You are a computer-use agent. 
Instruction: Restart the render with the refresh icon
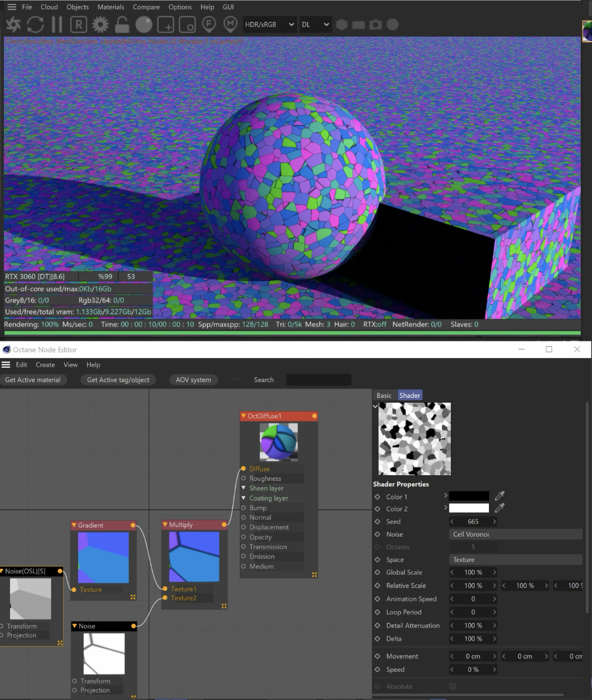tap(35, 25)
